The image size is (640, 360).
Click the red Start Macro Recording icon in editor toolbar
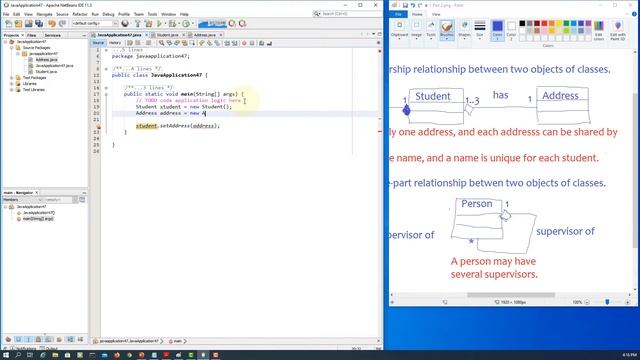click(244, 43)
